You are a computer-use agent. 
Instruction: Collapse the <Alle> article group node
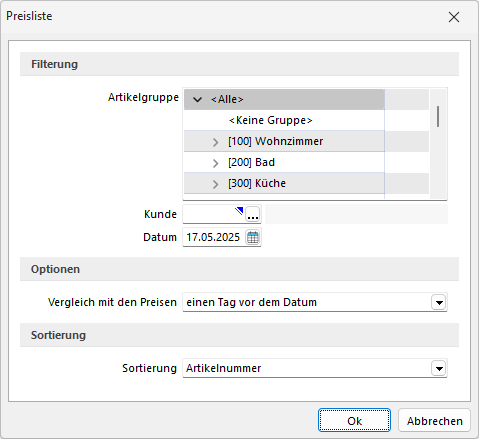197,99
